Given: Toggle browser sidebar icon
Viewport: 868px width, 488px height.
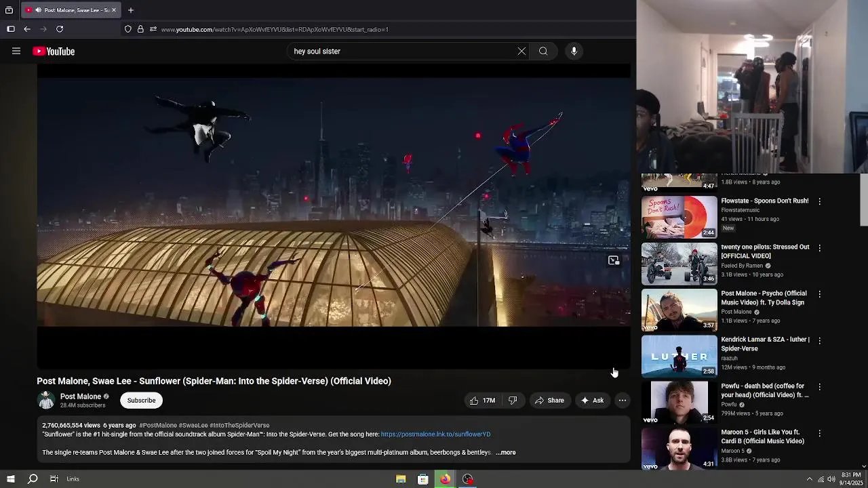Looking at the screenshot, I should (x=11, y=29).
